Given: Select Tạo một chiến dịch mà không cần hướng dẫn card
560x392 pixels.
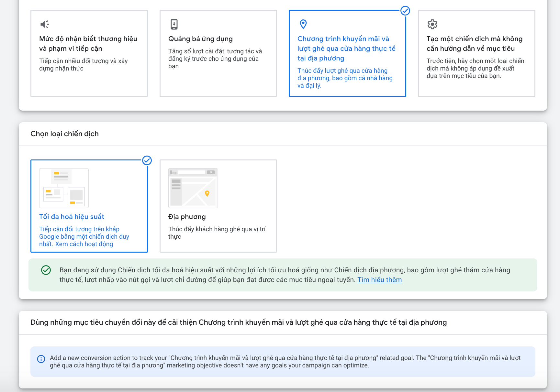Looking at the screenshot, I should pyautogui.click(x=476, y=53).
